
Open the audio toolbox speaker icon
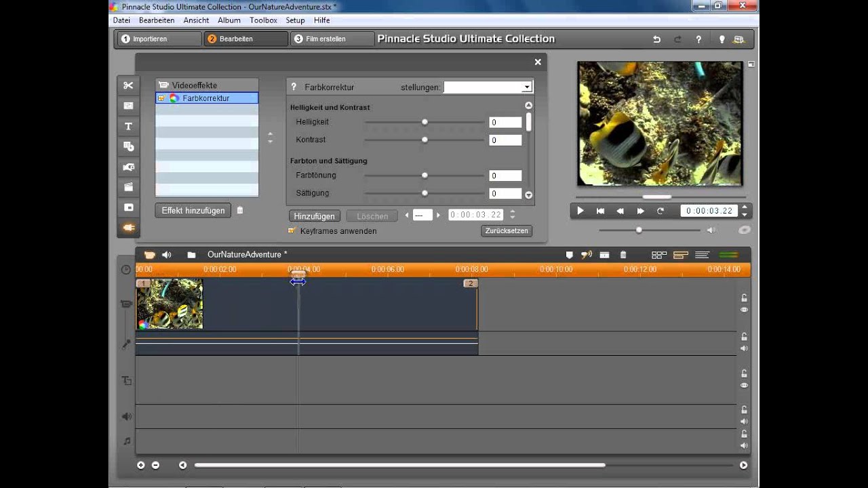166,255
